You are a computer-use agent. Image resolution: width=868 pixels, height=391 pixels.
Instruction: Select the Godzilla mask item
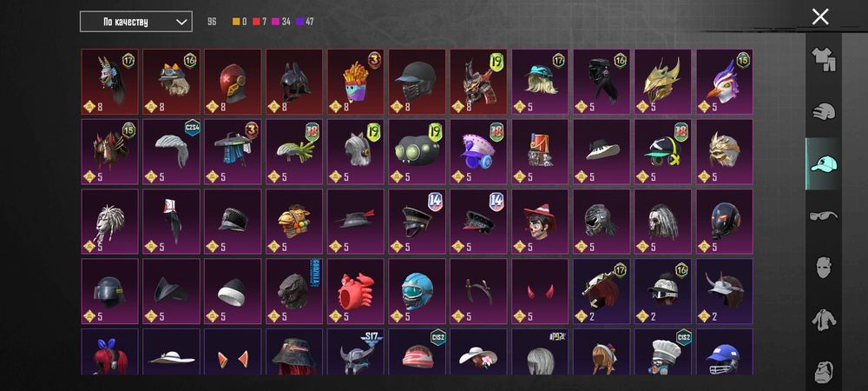point(294,291)
